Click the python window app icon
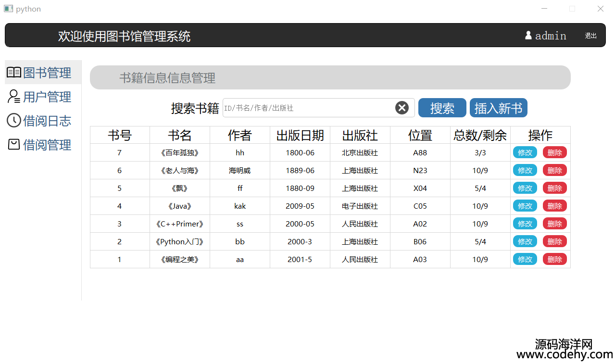615x364 pixels. point(8,9)
